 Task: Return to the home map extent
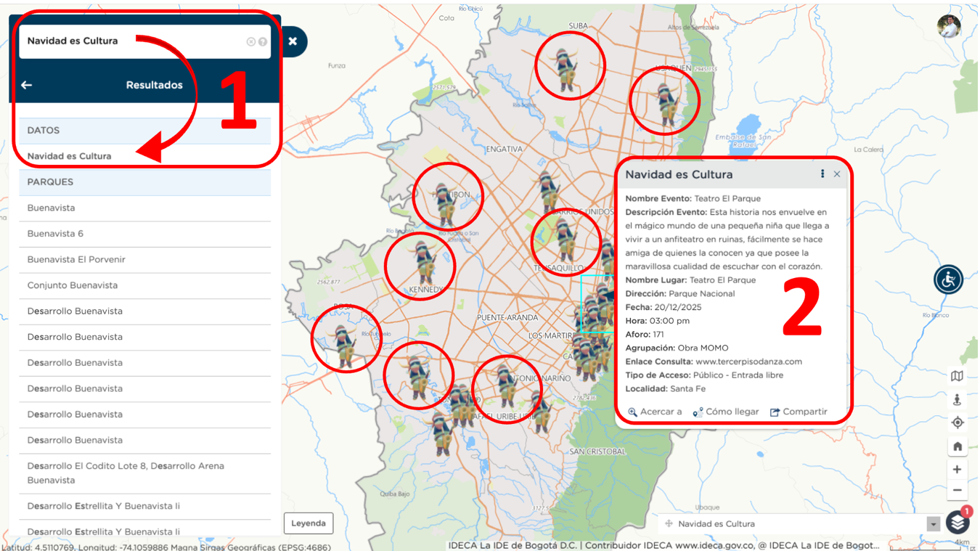957,446
